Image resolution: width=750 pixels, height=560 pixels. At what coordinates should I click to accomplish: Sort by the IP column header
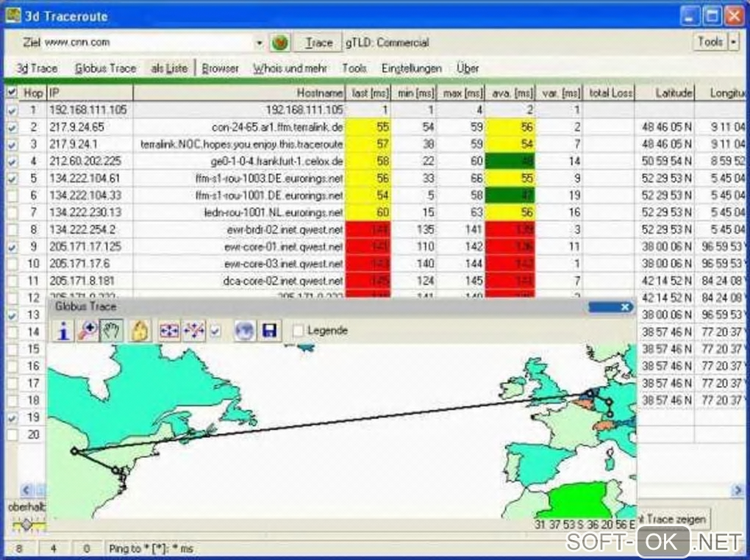coord(90,93)
